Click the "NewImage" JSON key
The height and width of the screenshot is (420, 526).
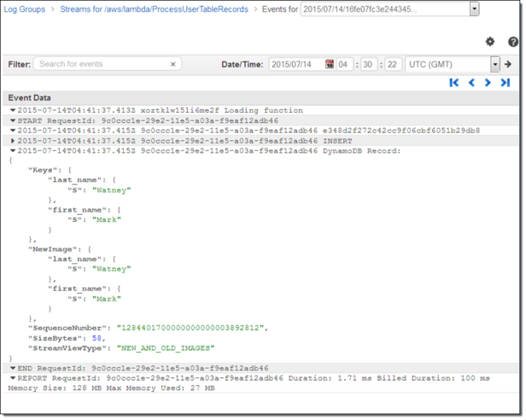(53, 249)
